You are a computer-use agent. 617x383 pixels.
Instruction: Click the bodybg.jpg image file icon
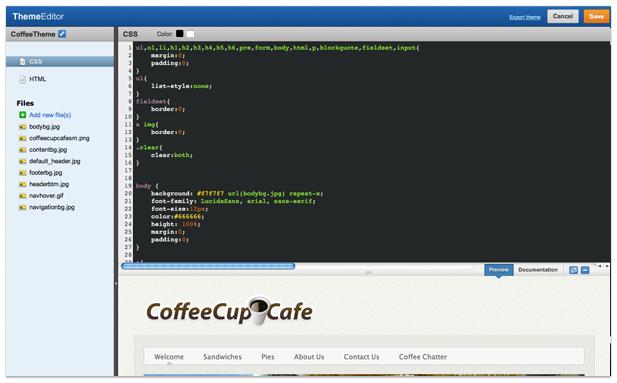22,127
